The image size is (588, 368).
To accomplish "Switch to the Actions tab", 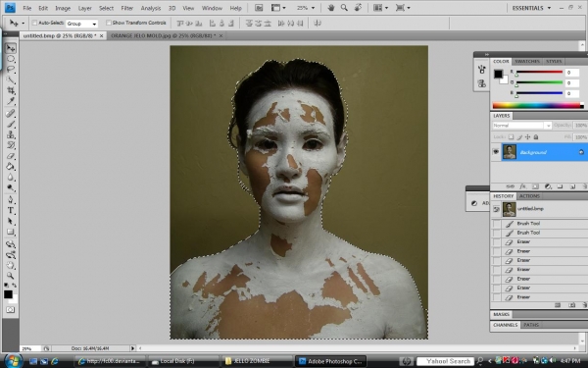I will [529, 196].
